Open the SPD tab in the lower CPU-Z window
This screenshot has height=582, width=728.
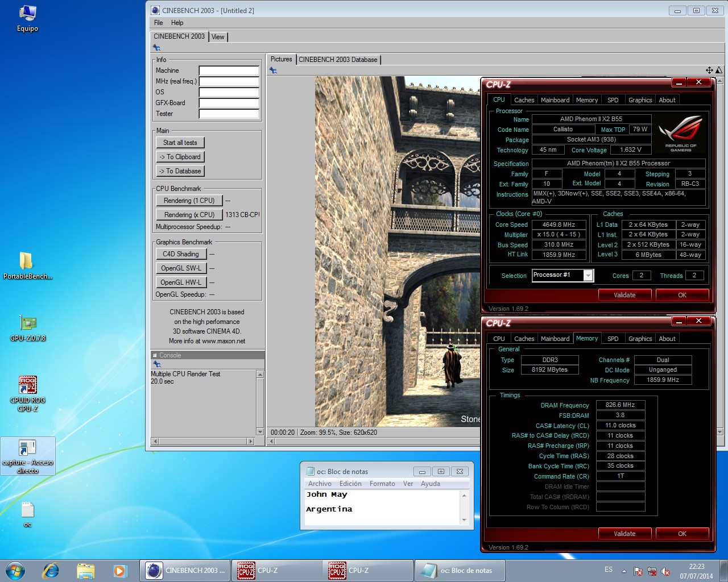613,339
